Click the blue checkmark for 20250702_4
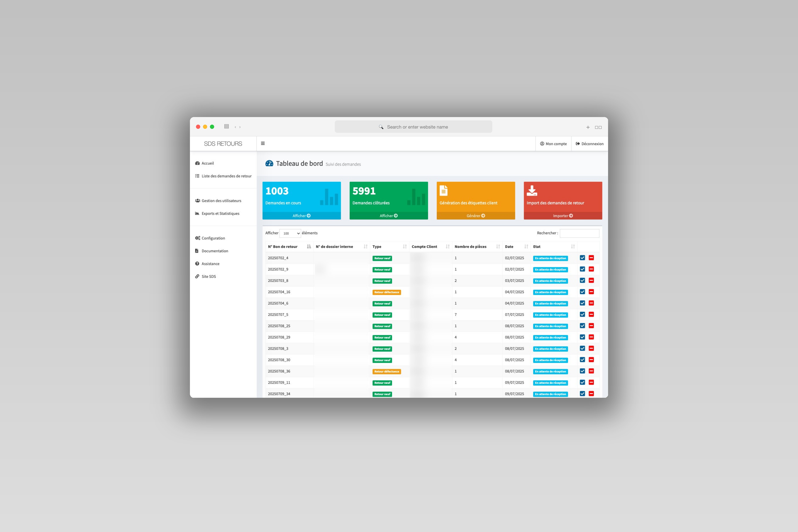The width and height of the screenshot is (798, 532). 582,258
